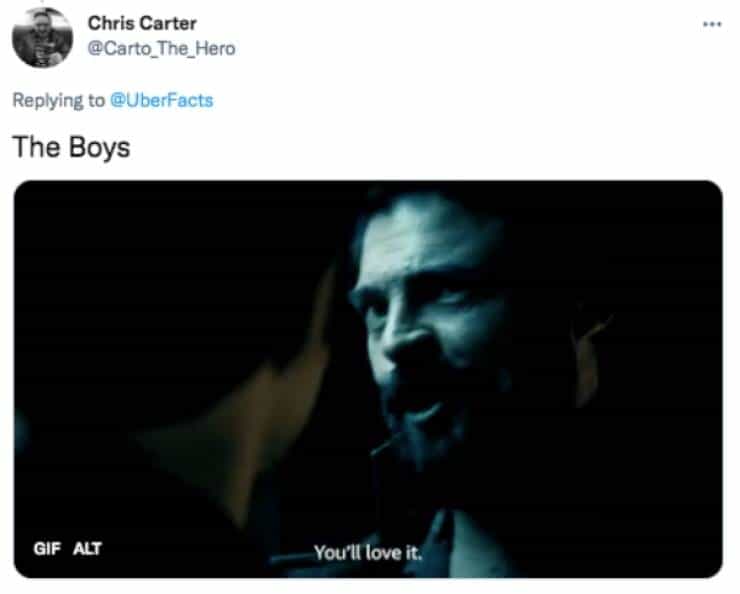Open Chris Carter's profile avatar
Viewport: 740px width, 594px height.
pos(42,38)
